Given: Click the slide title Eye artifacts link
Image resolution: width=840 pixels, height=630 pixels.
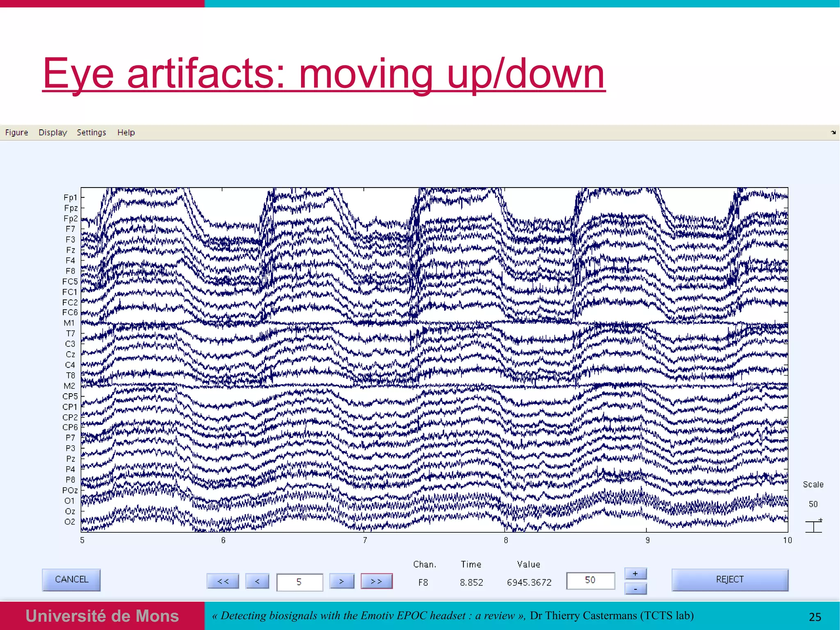Looking at the screenshot, I should point(324,74).
